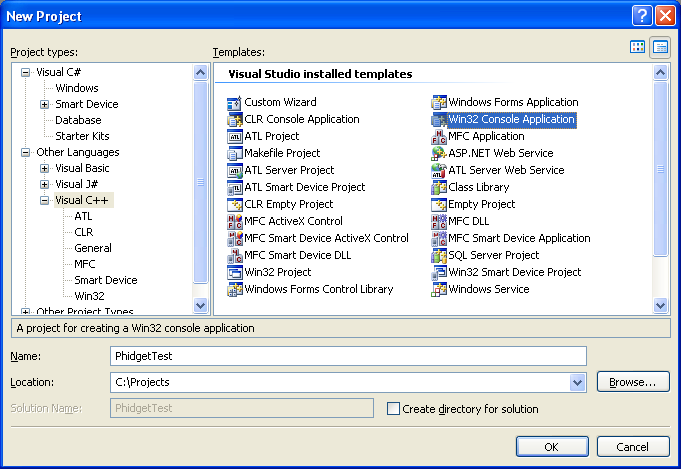Viewport: 681px width, 469px height.
Task: Select the Win32 Console Application icon
Action: pyautogui.click(x=439, y=120)
